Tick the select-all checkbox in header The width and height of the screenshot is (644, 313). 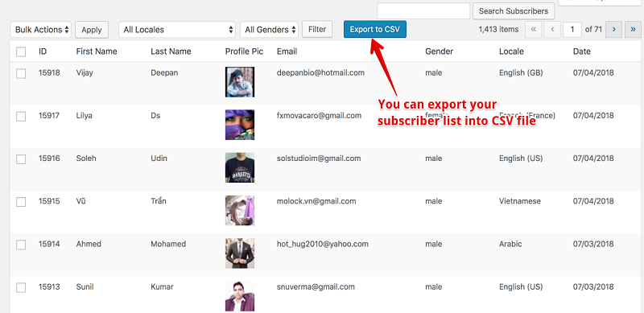[21, 51]
